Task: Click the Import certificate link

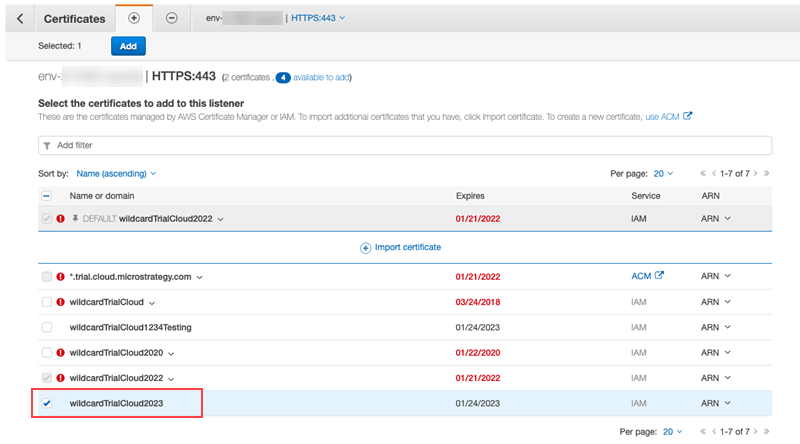Action: click(x=400, y=247)
